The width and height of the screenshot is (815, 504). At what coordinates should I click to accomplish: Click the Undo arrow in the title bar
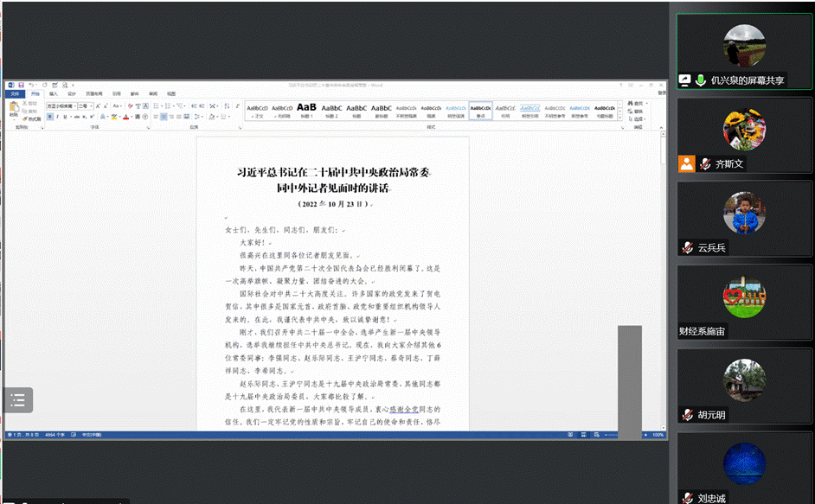[30, 85]
